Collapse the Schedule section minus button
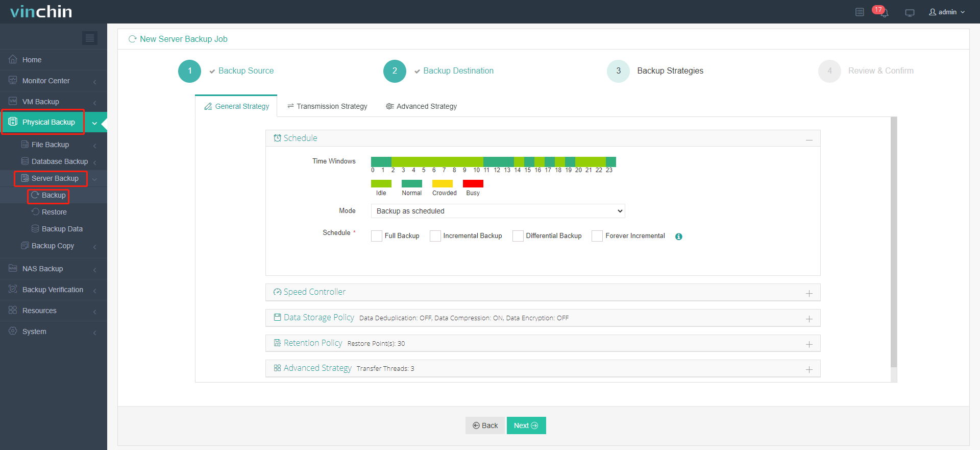980x450 pixels. click(809, 139)
